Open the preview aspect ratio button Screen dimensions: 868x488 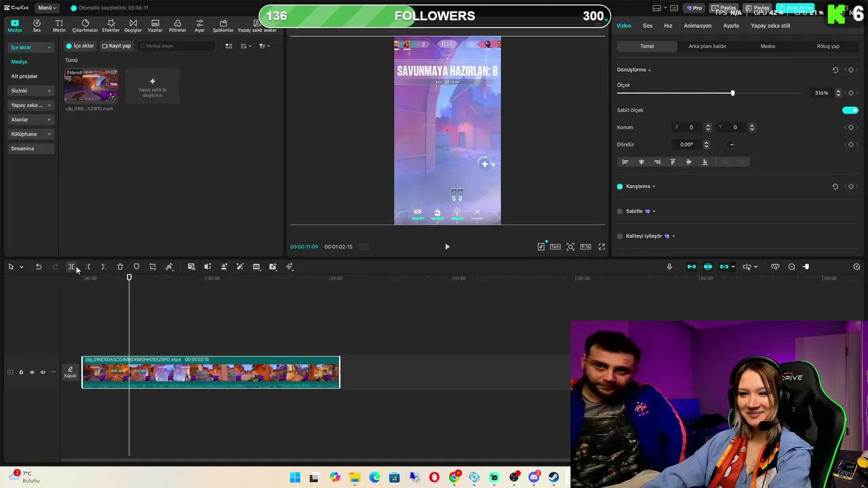coord(585,247)
